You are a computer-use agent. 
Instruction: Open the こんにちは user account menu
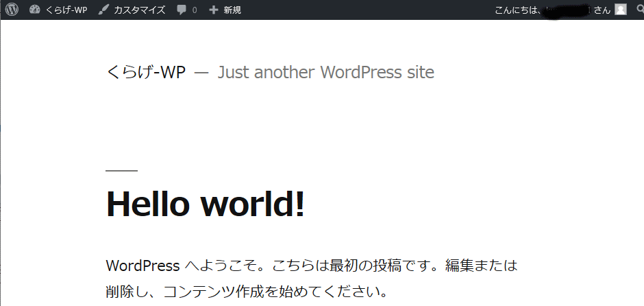tap(560, 10)
